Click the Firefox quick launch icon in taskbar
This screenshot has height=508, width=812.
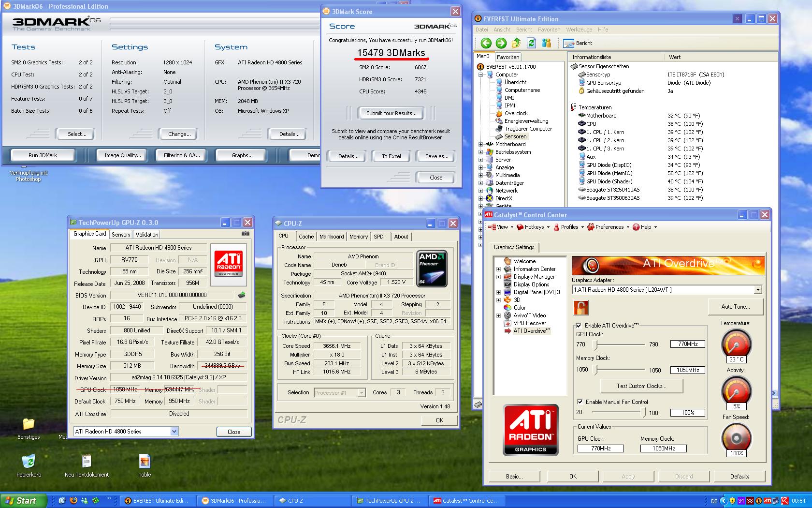click(x=73, y=501)
